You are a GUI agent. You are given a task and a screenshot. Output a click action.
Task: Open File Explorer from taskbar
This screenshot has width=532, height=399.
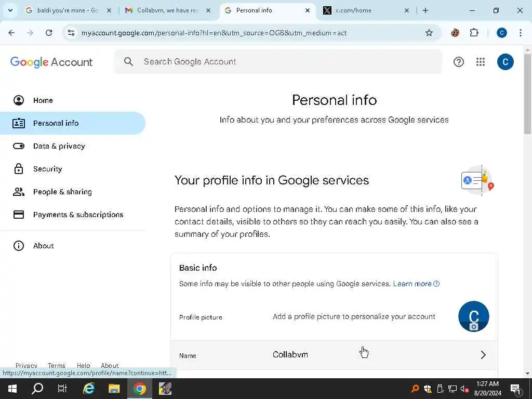click(x=114, y=389)
